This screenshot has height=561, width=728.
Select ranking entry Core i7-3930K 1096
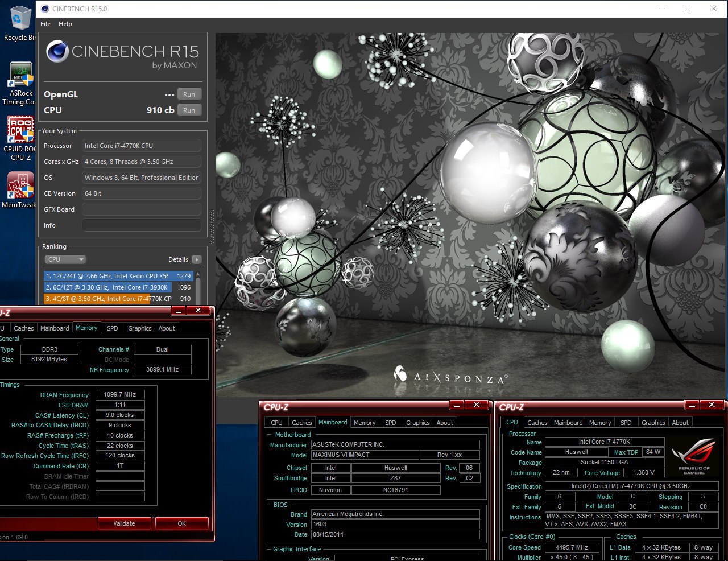click(118, 287)
